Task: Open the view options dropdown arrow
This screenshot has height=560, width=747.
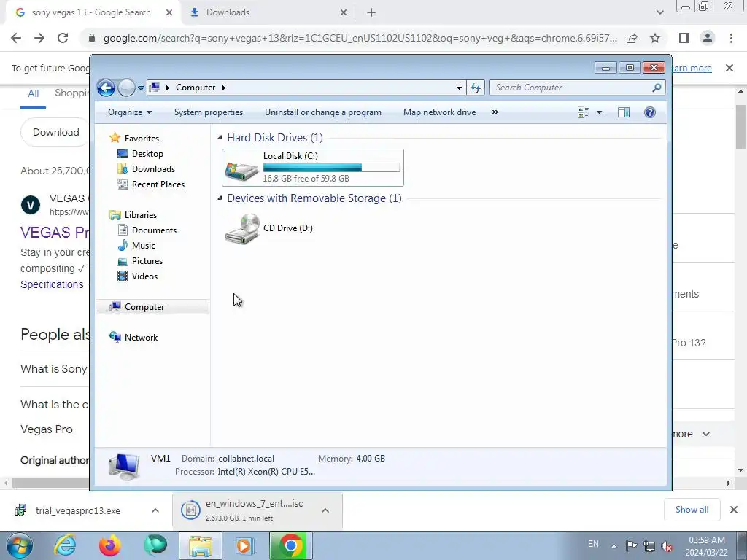Action: [600, 112]
